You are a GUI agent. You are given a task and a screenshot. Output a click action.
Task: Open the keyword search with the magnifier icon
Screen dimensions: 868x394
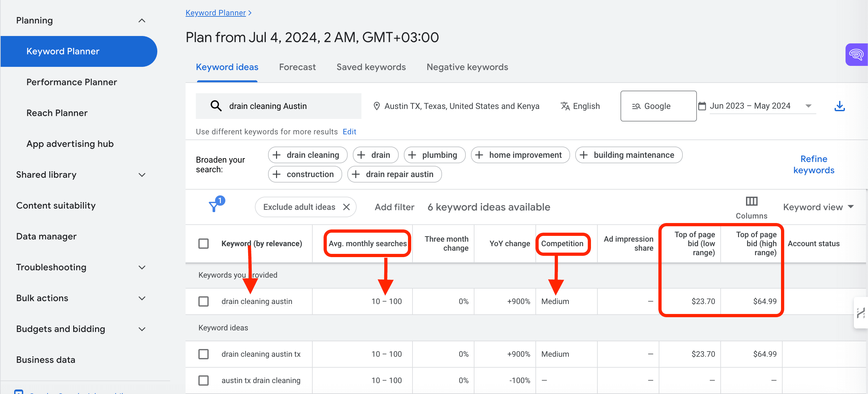[x=216, y=106]
